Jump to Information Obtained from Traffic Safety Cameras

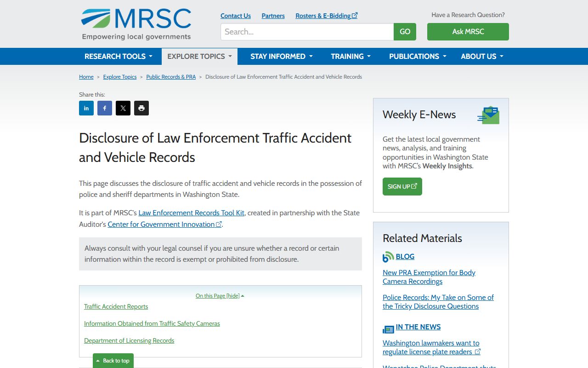152,323
